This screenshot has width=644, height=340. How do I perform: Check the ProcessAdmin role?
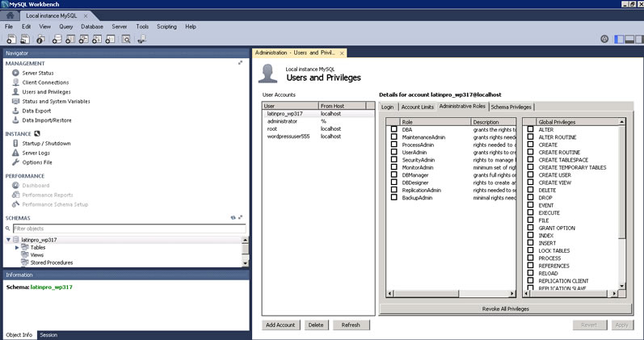coord(394,144)
